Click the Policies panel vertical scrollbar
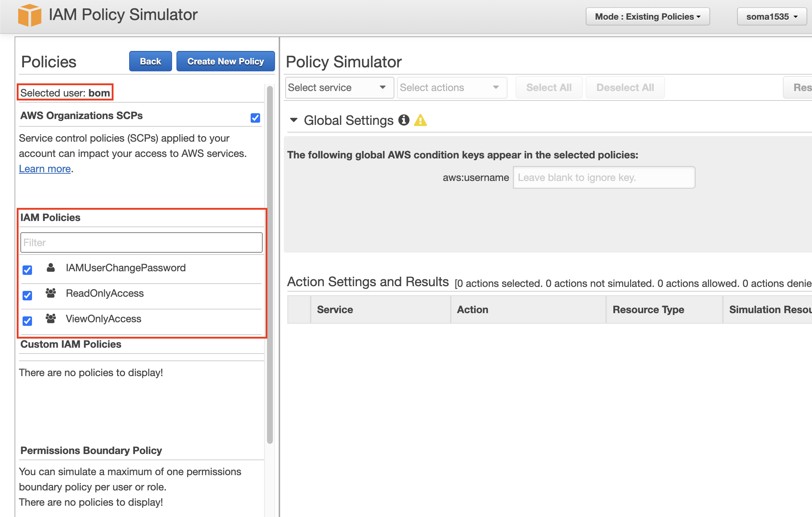812x517 pixels. [x=270, y=264]
